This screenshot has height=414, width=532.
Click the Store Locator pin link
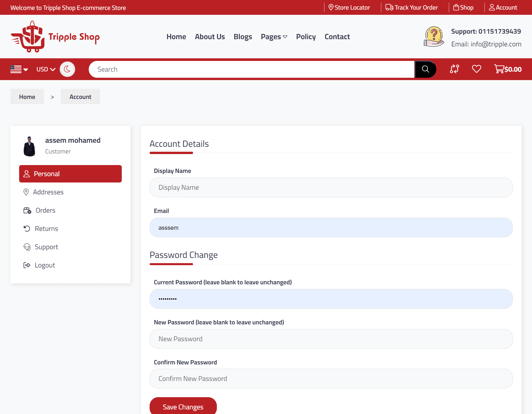[x=349, y=8]
